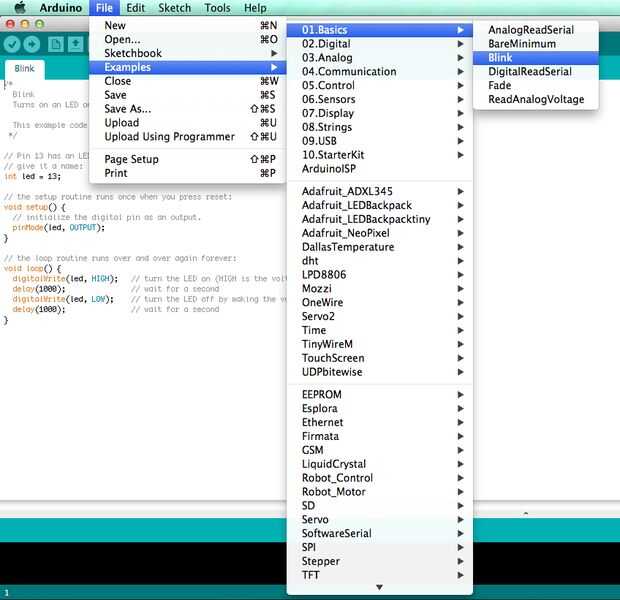Click the New sketch toolbar icon
Screen dimensions: 620x600
pos(55,44)
